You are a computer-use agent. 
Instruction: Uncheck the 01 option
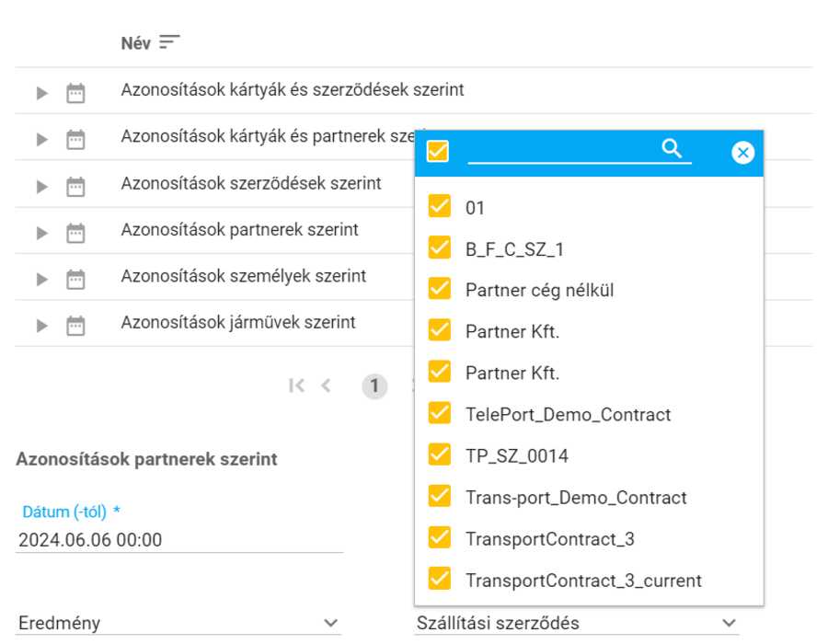coord(440,206)
